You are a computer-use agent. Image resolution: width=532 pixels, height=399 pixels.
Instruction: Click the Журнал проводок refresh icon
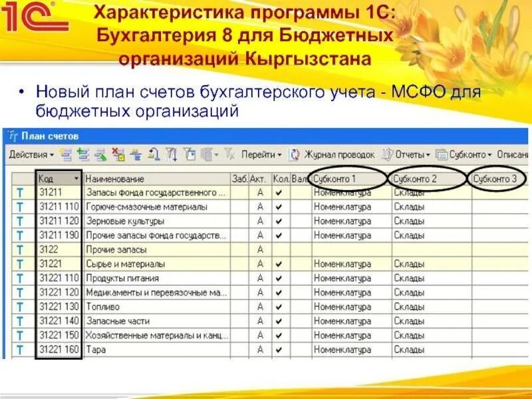(294, 155)
